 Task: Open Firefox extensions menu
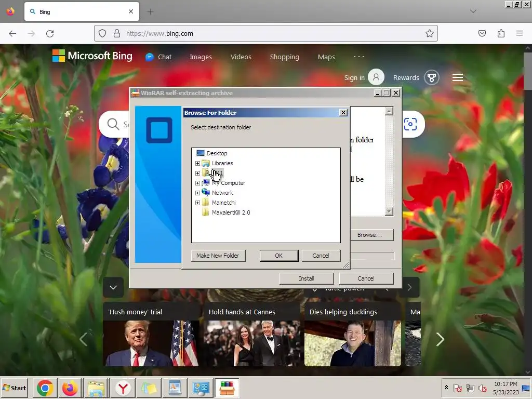point(501,33)
